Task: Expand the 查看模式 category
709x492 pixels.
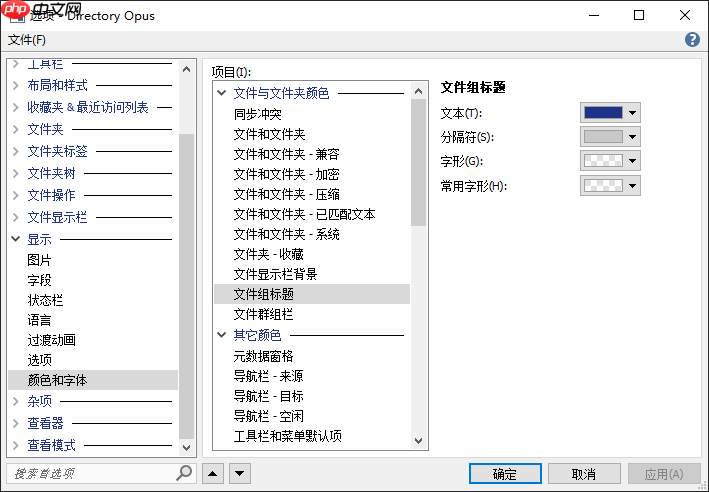Action: coord(16,445)
